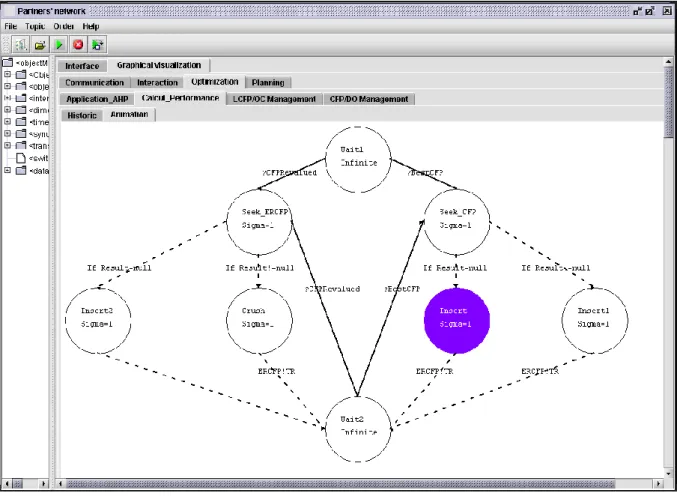677x496 pixels.
Task: Select the Animation tab
Action: [129, 114]
